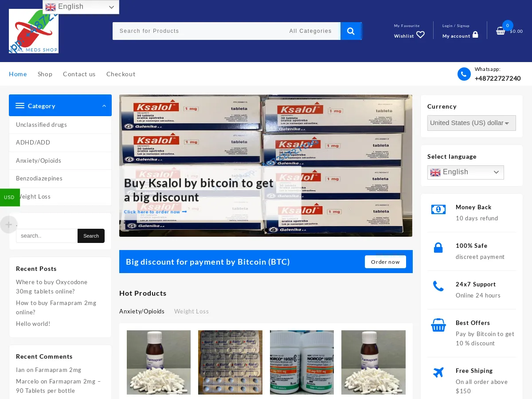Click the search magnifier icon

pyautogui.click(x=351, y=31)
